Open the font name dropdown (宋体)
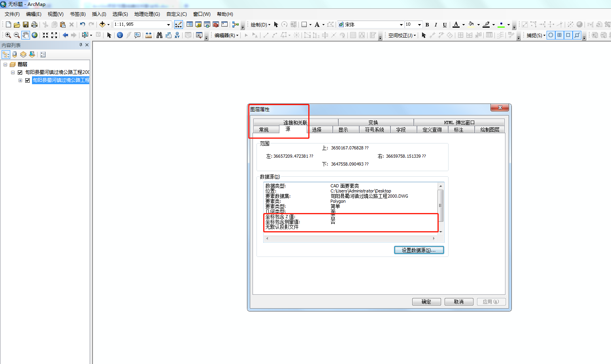The height and width of the screenshot is (364, 611). pos(401,25)
